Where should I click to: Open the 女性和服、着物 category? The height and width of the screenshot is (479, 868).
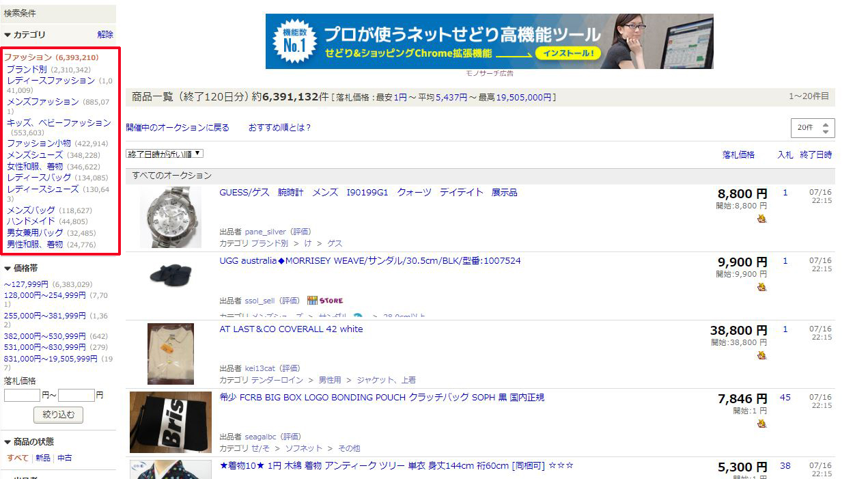35,166
